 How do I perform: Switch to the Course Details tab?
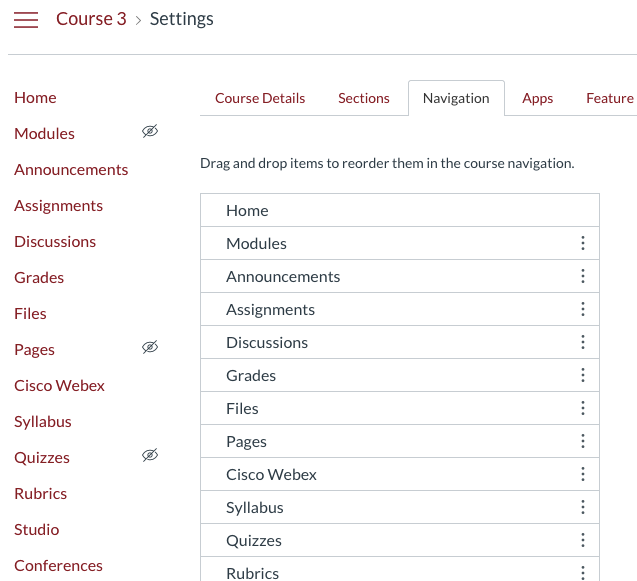pos(260,98)
